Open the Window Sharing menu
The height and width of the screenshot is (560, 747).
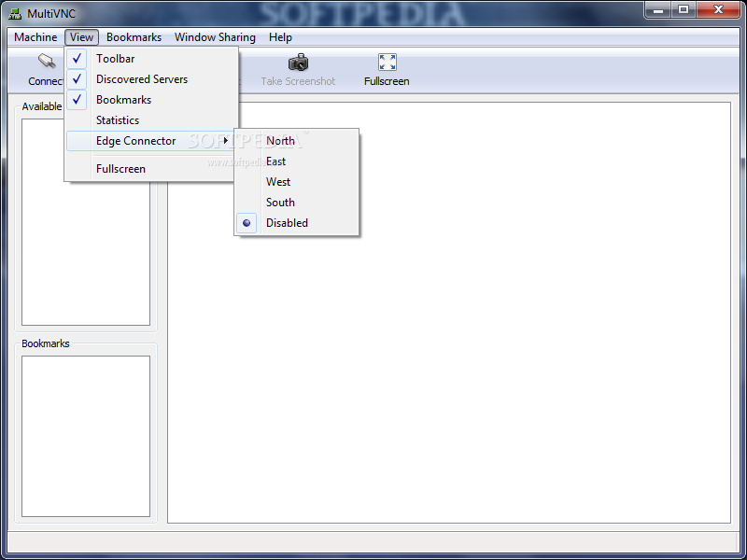(x=215, y=37)
